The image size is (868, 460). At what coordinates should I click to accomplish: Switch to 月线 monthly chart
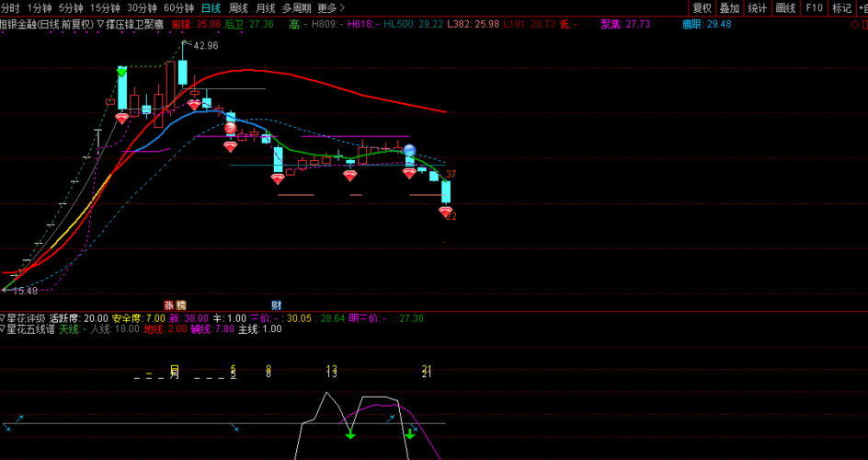265,8
